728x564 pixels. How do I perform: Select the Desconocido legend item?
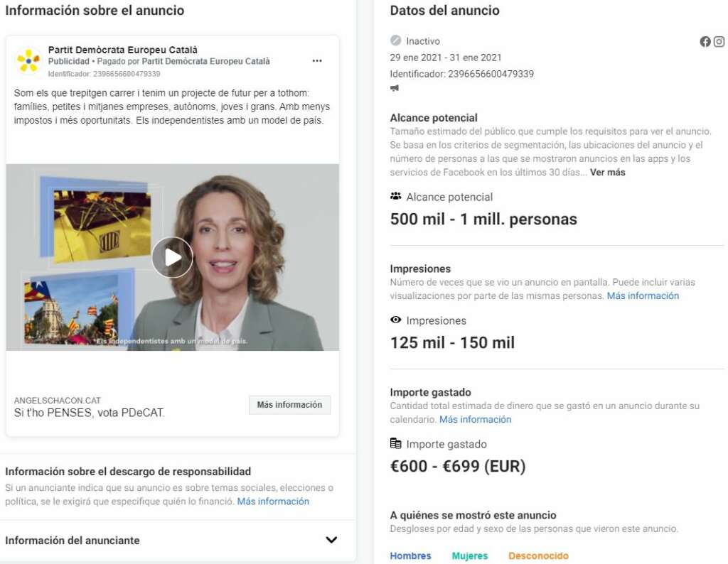(x=538, y=555)
